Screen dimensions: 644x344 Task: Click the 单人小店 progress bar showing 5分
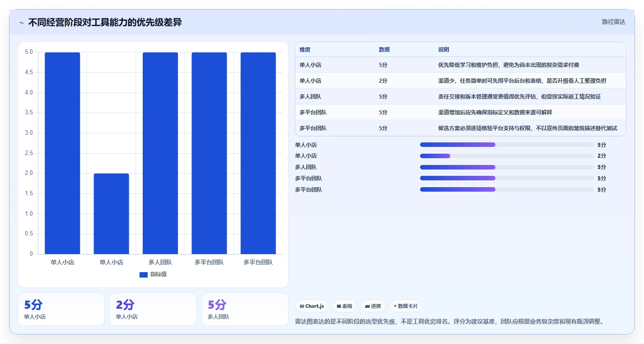pyautogui.click(x=507, y=145)
